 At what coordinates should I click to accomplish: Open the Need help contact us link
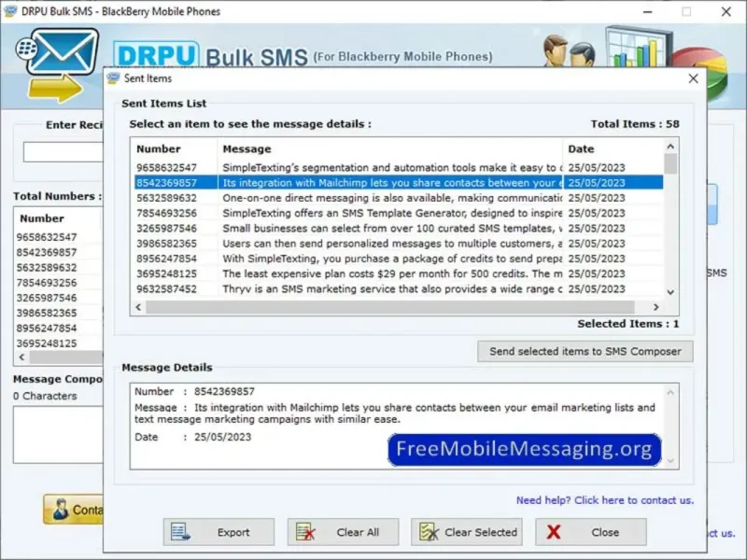tap(605, 500)
